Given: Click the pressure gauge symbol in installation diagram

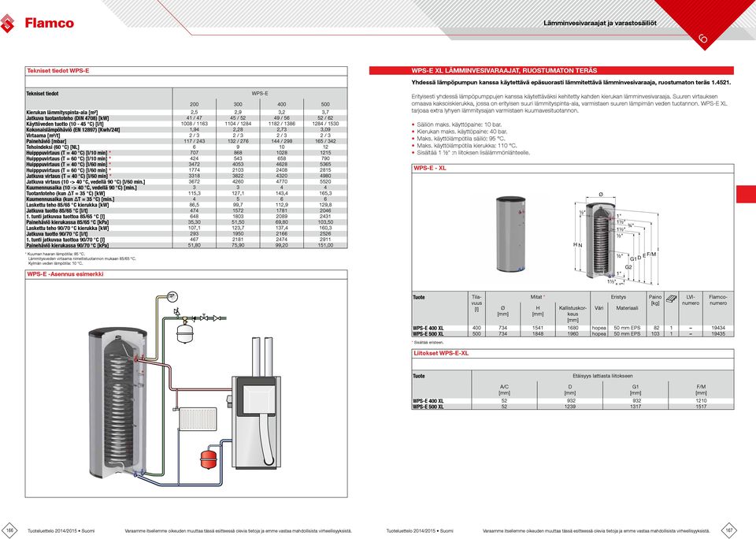Looking at the screenshot, I should tap(172, 296).
